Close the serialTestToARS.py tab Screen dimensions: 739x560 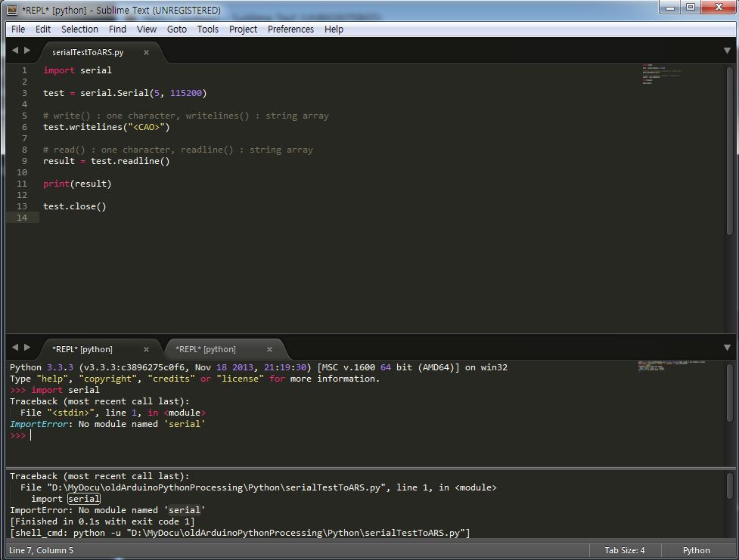pos(146,52)
